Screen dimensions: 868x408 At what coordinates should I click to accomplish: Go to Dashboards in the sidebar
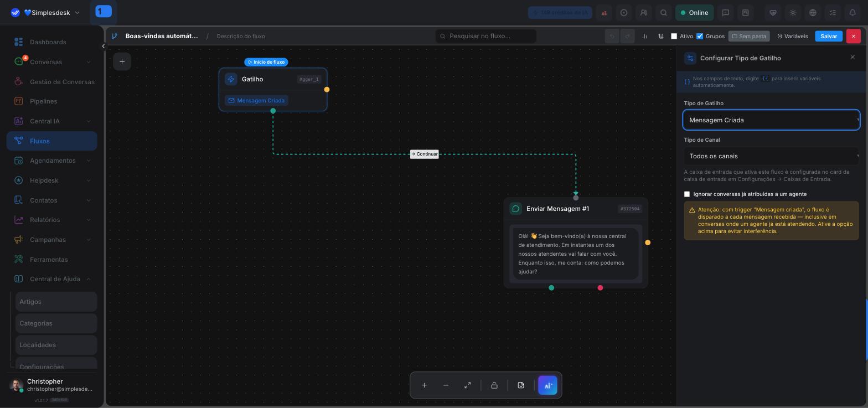point(52,42)
